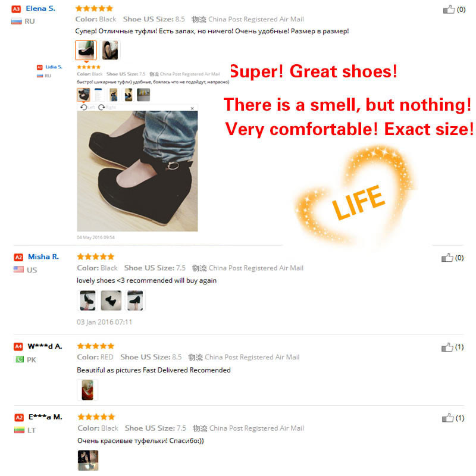Screen dimensions: 476x476
Task: Select the last thumbnail in Lidia's review
Action: (x=143, y=95)
